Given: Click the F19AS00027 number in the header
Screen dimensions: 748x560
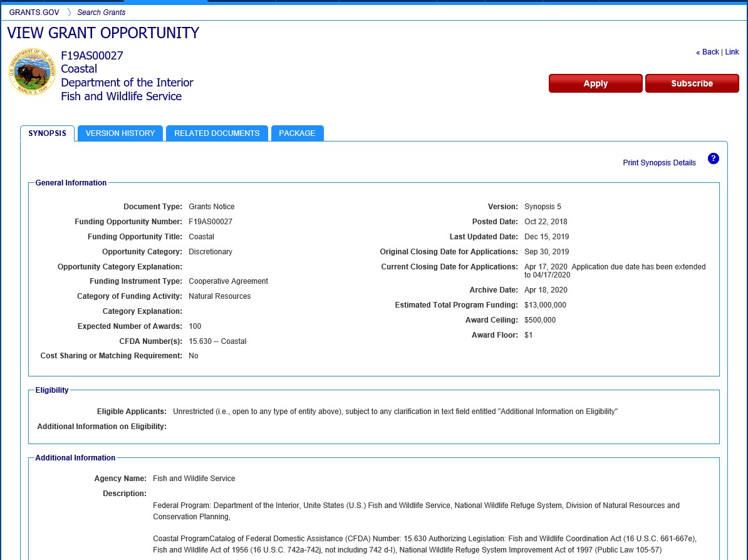Looking at the screenshot, I should point(92,56).
